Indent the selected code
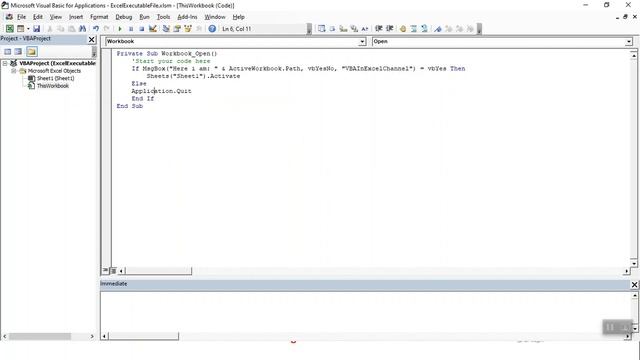The height and width of the screenshot is (360, 640). [x=378, y=29]
